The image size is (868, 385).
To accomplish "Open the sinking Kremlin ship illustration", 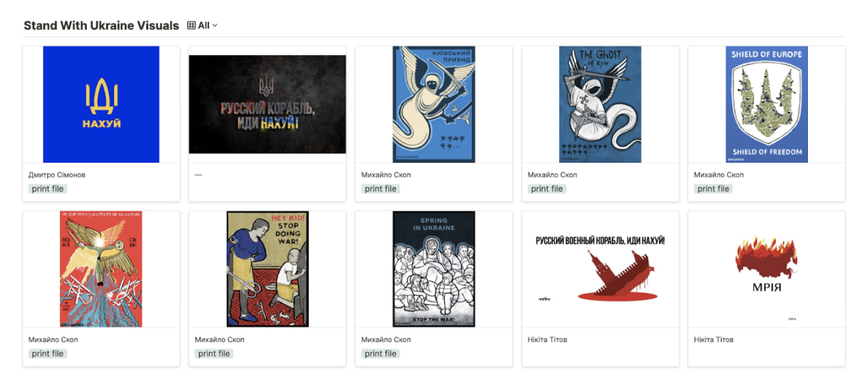I will pos(600,269).
